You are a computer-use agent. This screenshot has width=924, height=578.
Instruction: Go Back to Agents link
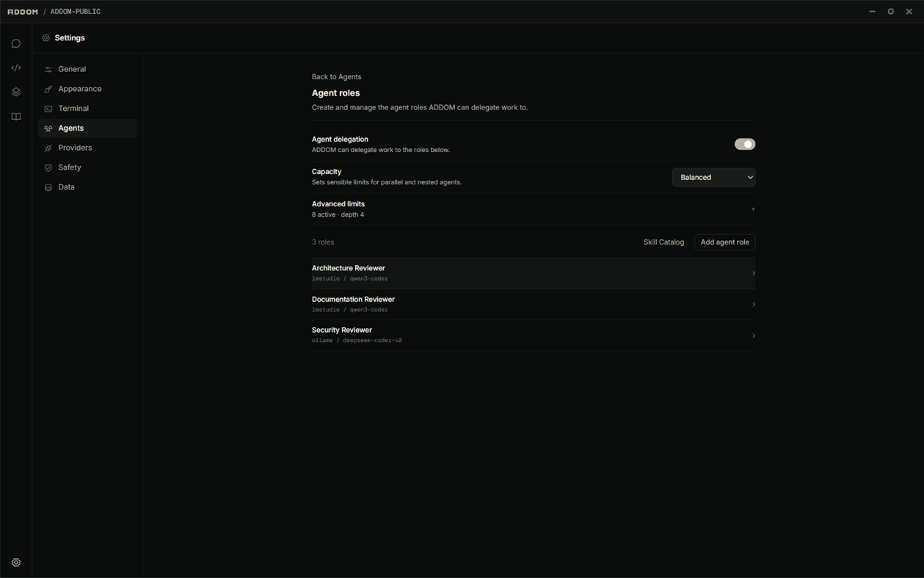[x=336, y=76]
